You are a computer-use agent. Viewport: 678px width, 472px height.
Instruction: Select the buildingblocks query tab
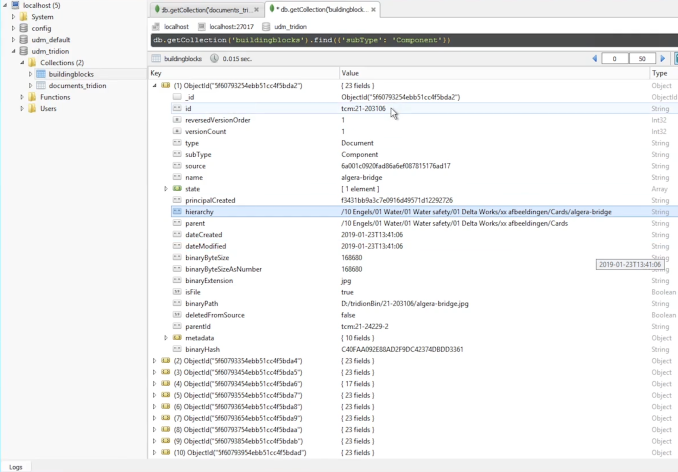point(321,10)
